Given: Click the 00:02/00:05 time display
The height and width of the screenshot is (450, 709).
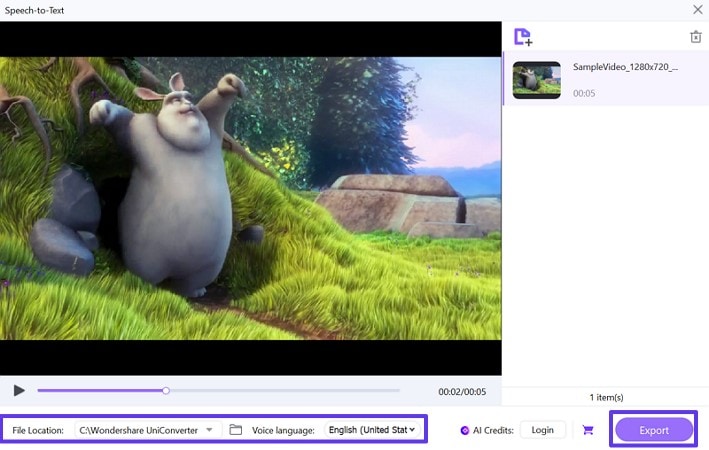Looking at the screenshot, I should click(462, 392).
